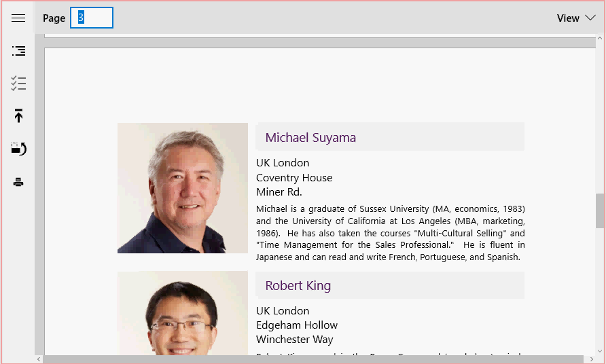Click 'Winchester Way' address line

coord(294,340)
